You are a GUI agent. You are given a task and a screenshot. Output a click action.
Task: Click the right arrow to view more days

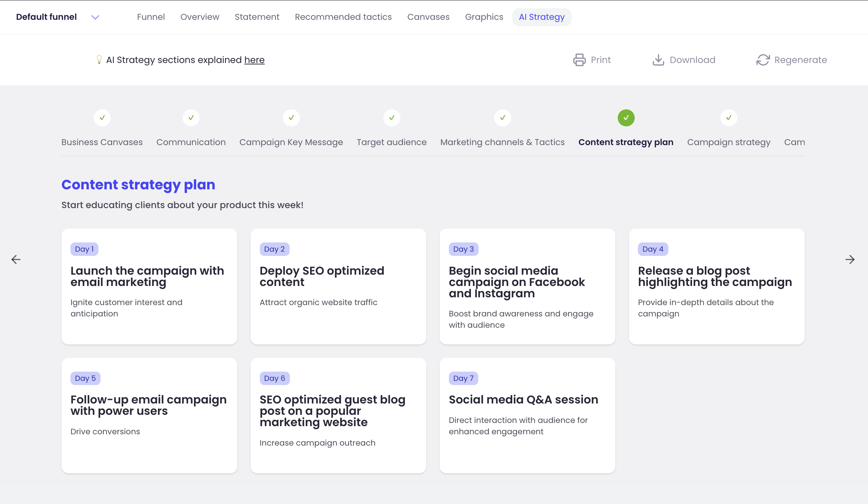850,259
